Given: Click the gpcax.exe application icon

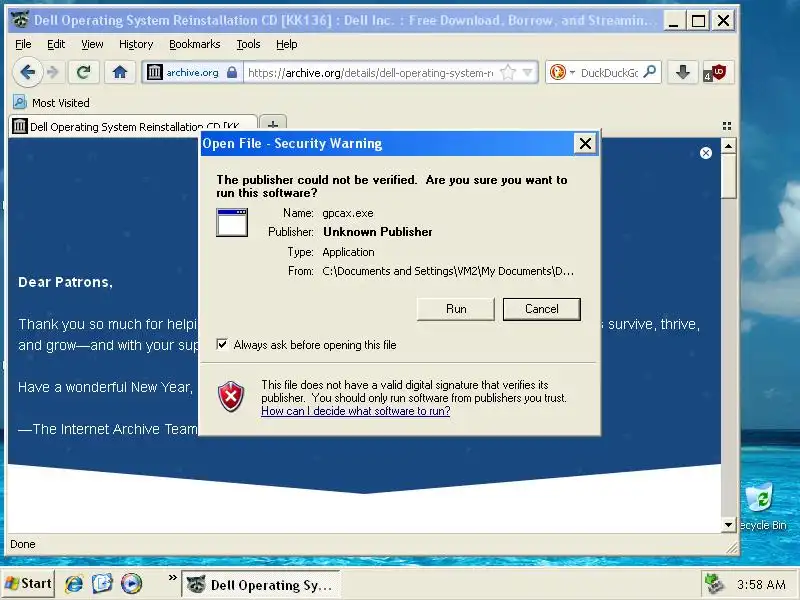Looking at the screenshot, I should [232, 222].
